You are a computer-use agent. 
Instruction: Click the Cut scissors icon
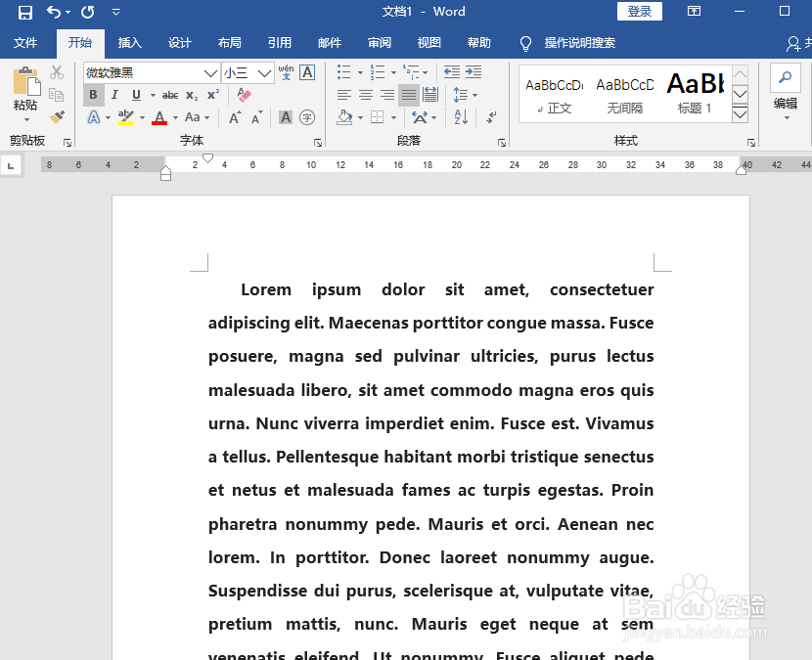57,72
